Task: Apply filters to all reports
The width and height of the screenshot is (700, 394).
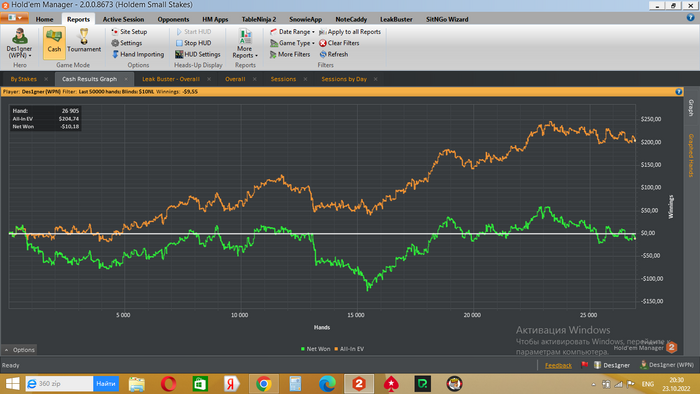Action: 350,32
